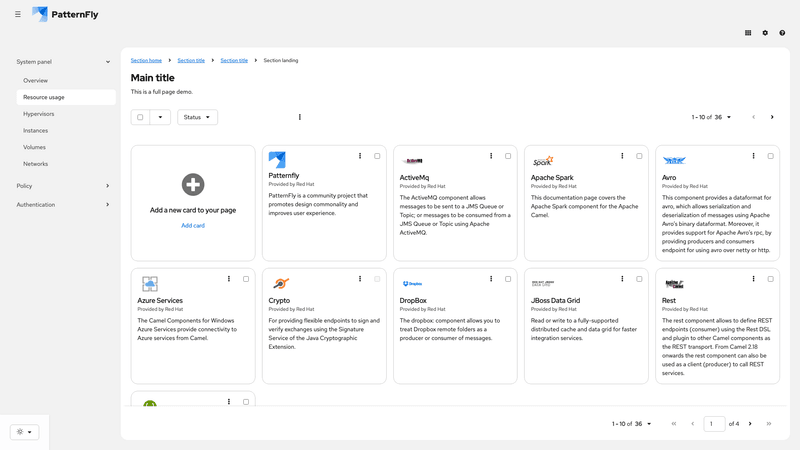Image resolution: width=800 pixels, height=450 pixels.
Task: Open Patternfly card kebab menu
Action: point(360,156)
